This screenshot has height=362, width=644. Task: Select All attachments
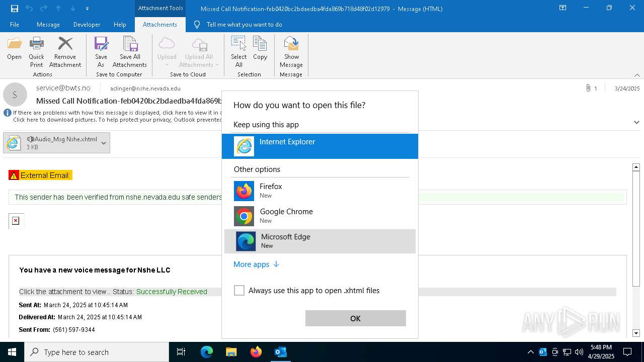point(239,52)
